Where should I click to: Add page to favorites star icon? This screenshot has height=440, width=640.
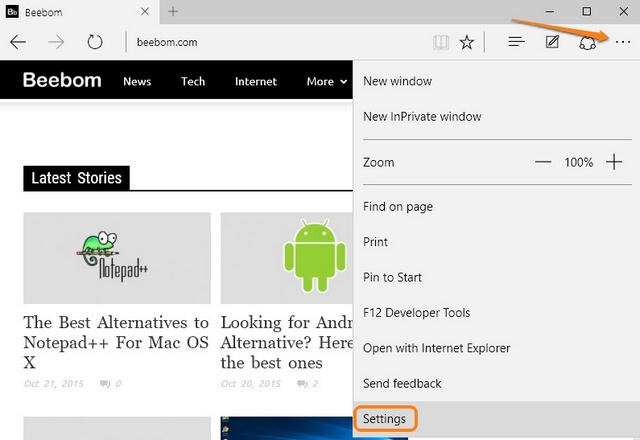[x=467, y=42]
